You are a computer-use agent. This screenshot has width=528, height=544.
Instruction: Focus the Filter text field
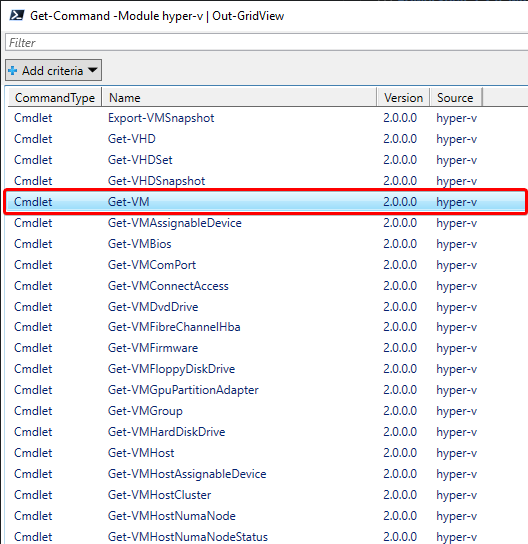point(266,42)
